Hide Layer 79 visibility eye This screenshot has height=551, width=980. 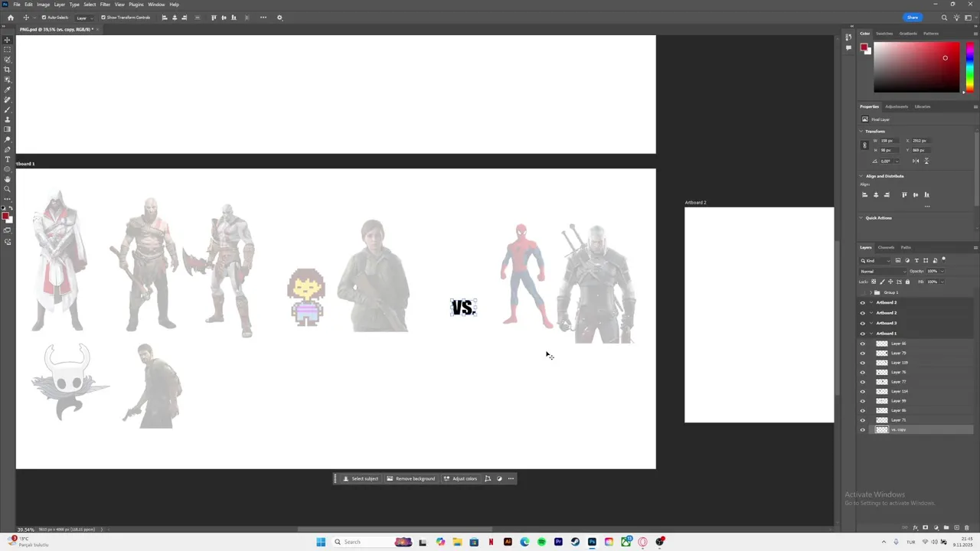coord(862,353)
